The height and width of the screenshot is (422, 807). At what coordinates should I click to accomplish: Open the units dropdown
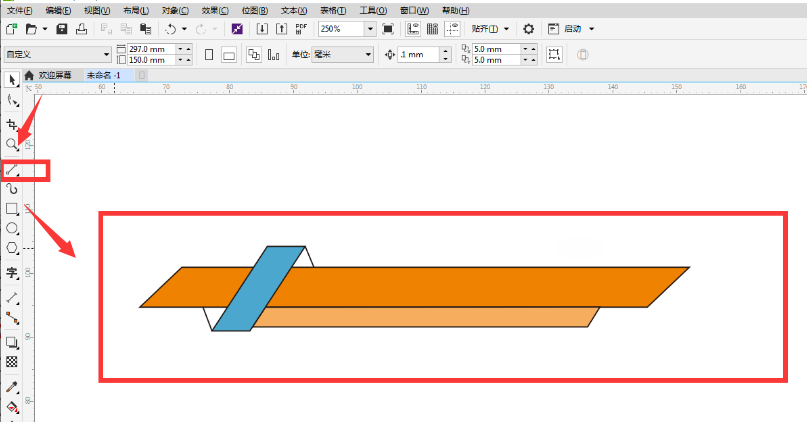pyautogui.click(x=342, y=54)
